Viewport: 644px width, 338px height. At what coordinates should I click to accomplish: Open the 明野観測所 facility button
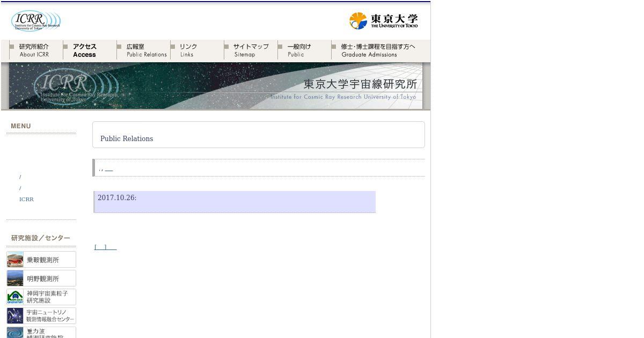pyautogui.click(x=41, y=278)
